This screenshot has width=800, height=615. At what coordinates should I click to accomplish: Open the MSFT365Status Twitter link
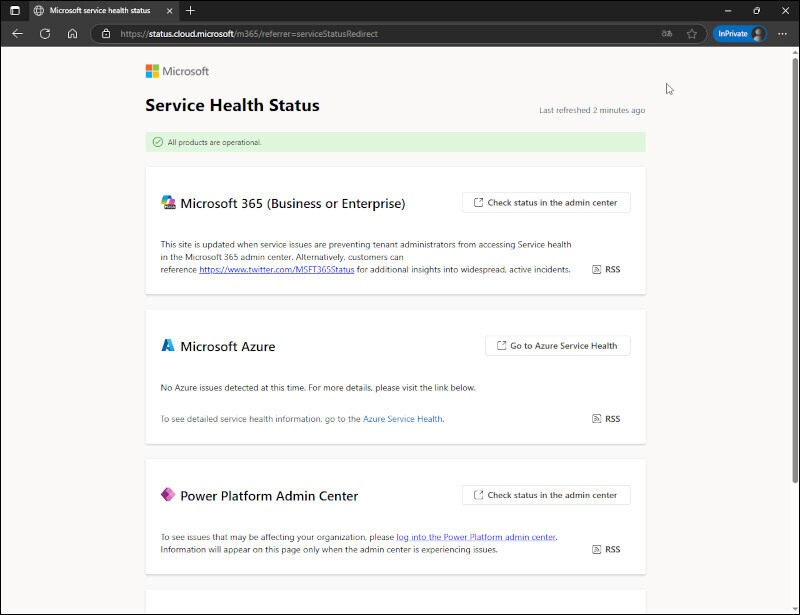click(x=277, y=269)
